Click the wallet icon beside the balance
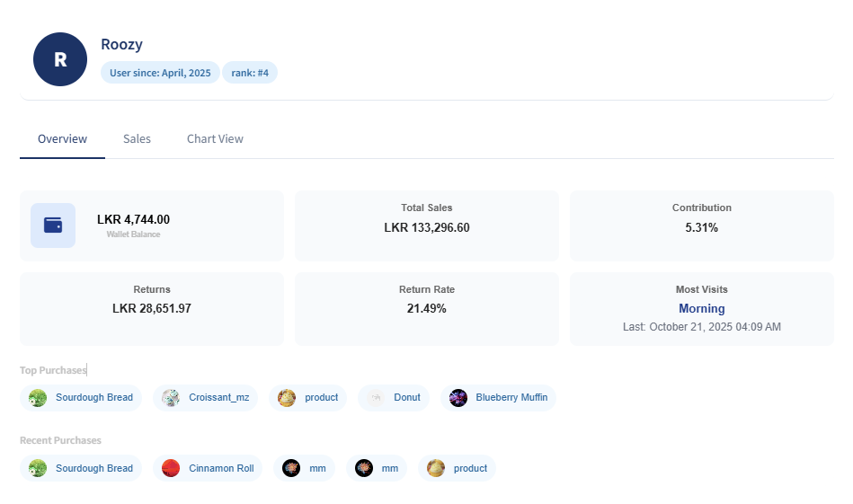The width and height of the screenshot is (853, 504). (x=53, y=225)
